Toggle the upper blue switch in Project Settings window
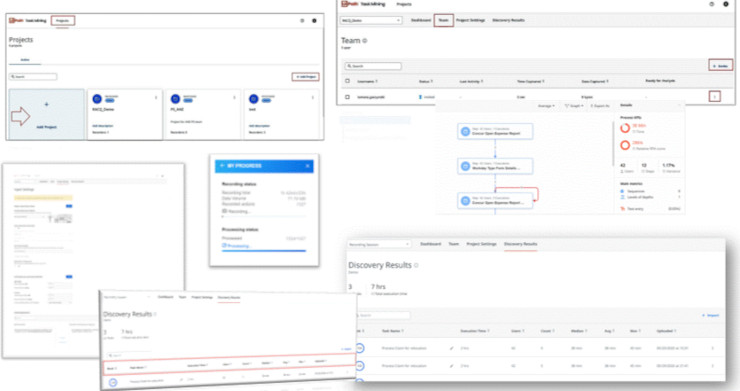 coord(69,206)
